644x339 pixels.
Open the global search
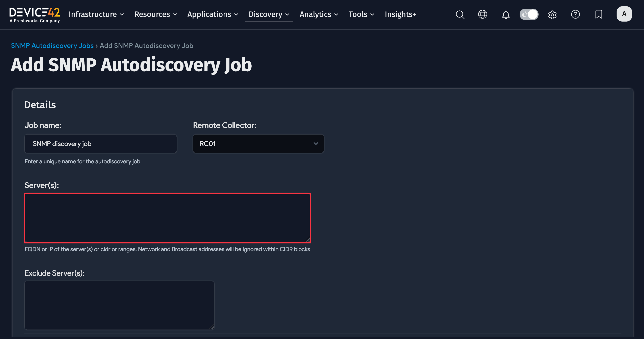point(460,15)
